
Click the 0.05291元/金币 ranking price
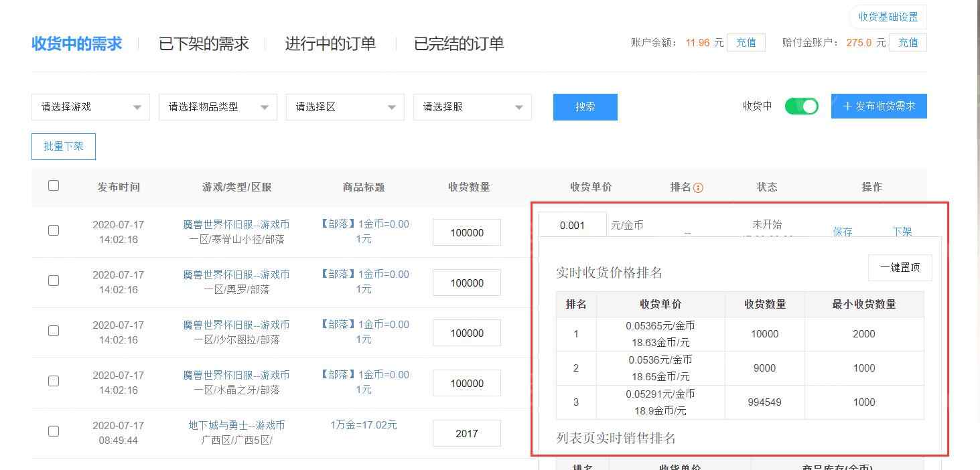pyautogui.click(x=660, y=394)
